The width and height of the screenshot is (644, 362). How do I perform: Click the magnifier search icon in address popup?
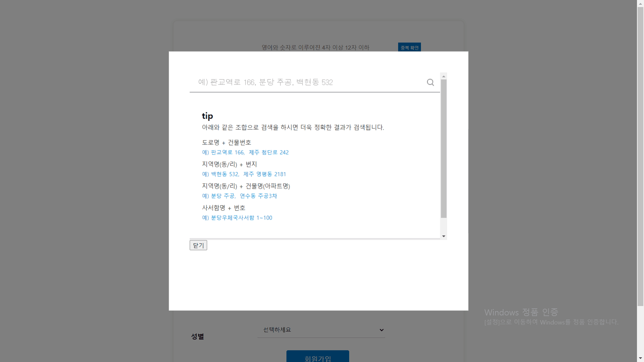point(430,82)
